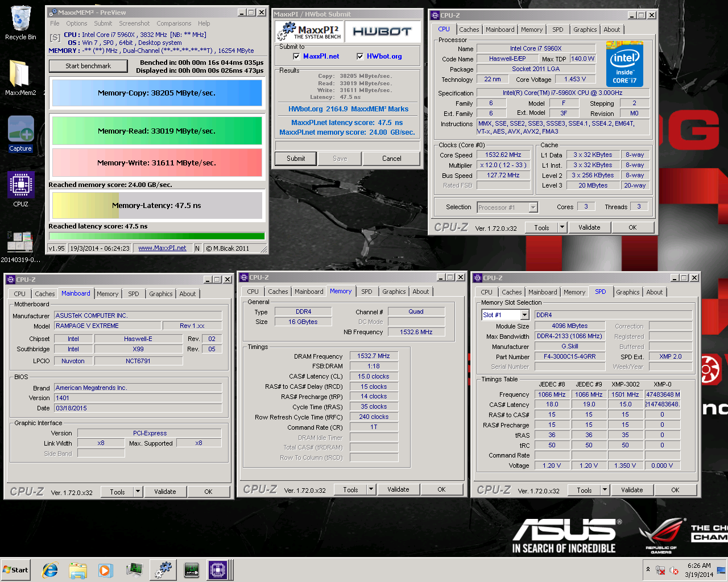Toggle the MaxxPI.net submit checkbox
Viewport: 728px width, 582px height.
296,56
